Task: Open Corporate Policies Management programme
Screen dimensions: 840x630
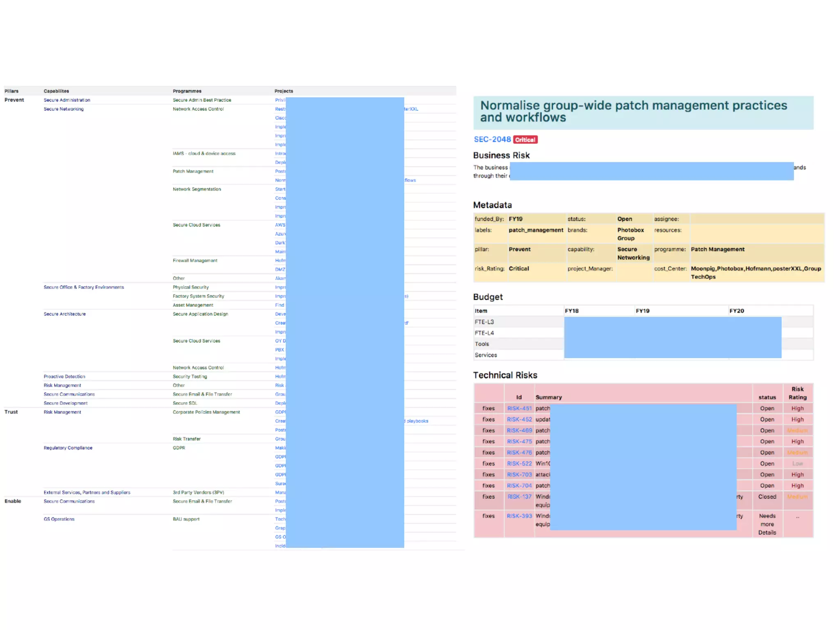Action: 206,412
